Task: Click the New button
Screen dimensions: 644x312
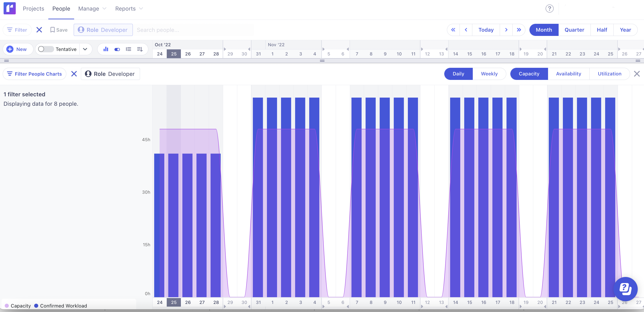Action: point(18,49)
